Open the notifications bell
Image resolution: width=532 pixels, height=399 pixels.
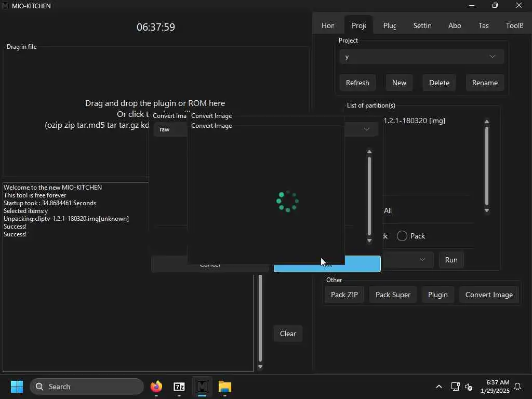(x=518, y=387)
